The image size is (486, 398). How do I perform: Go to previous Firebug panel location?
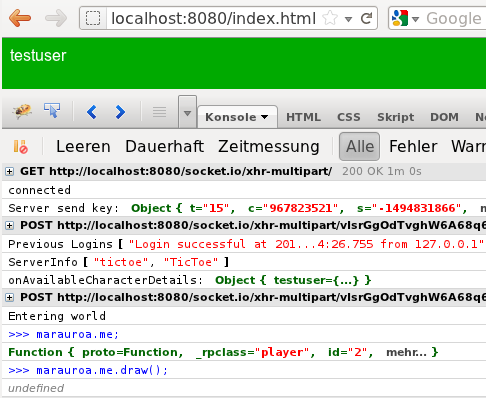(91, 112)
